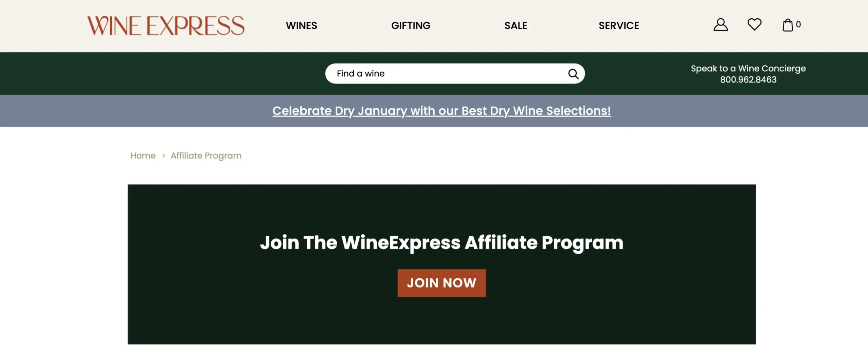The height and width of the screenshot is (348, 868).
Task: Expand wine options under WINES tab
Action: 301,25
